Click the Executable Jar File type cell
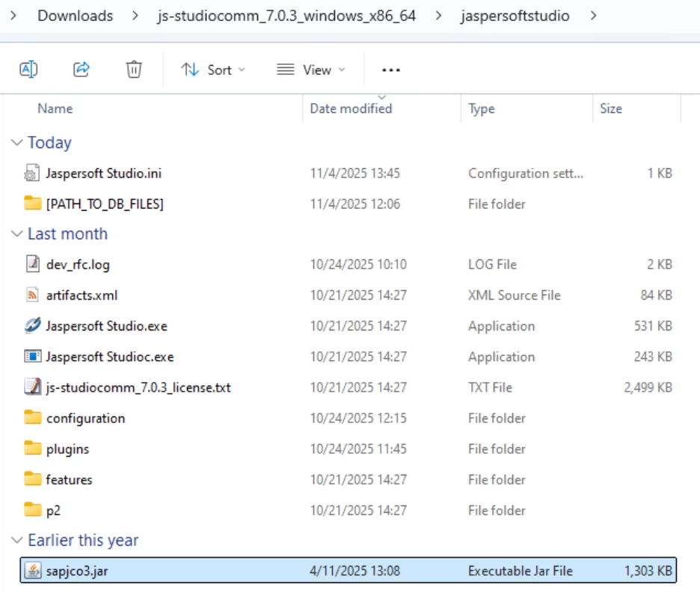Screen dimensions: 700x592 click(520, 571)
